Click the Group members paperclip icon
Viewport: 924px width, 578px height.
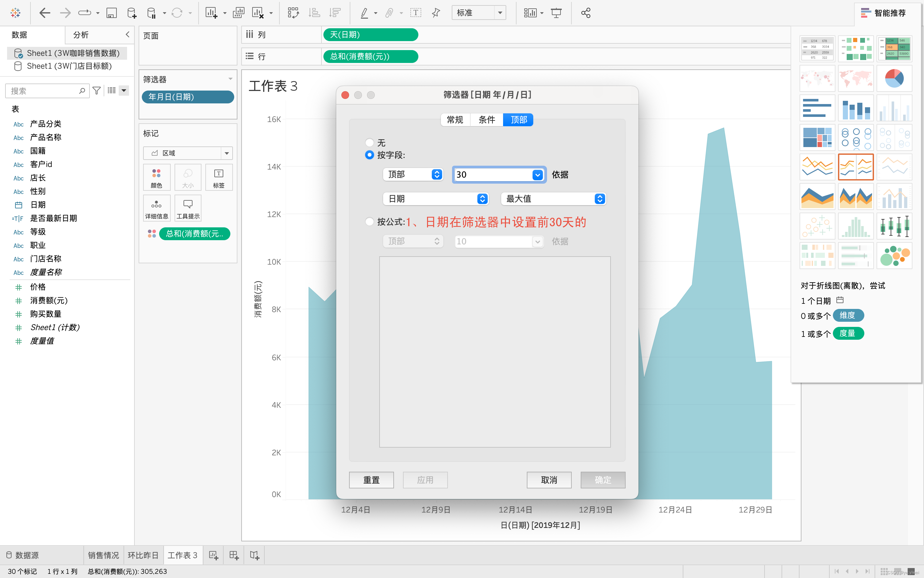tap(389, 13)
